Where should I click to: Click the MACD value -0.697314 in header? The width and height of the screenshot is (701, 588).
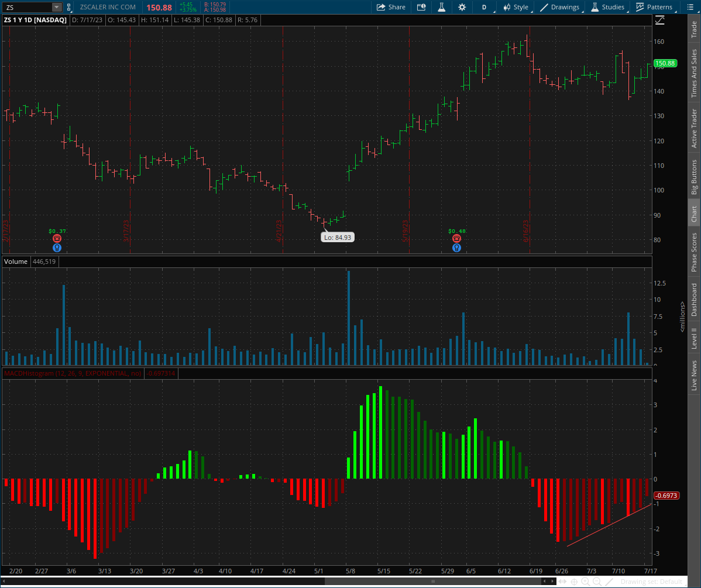point(161,373)
